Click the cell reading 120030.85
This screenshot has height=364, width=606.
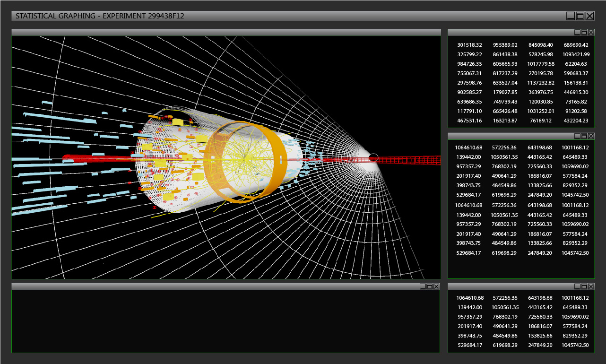[541, 102]
